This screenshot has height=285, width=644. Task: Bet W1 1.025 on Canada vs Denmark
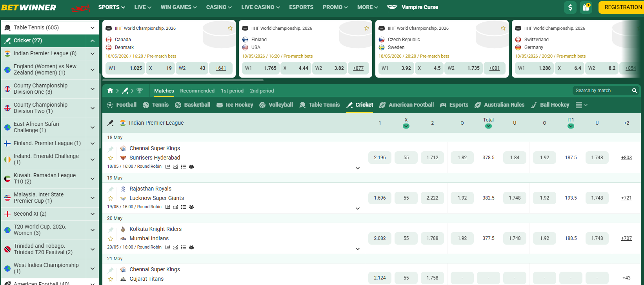(x=125, y=68)
